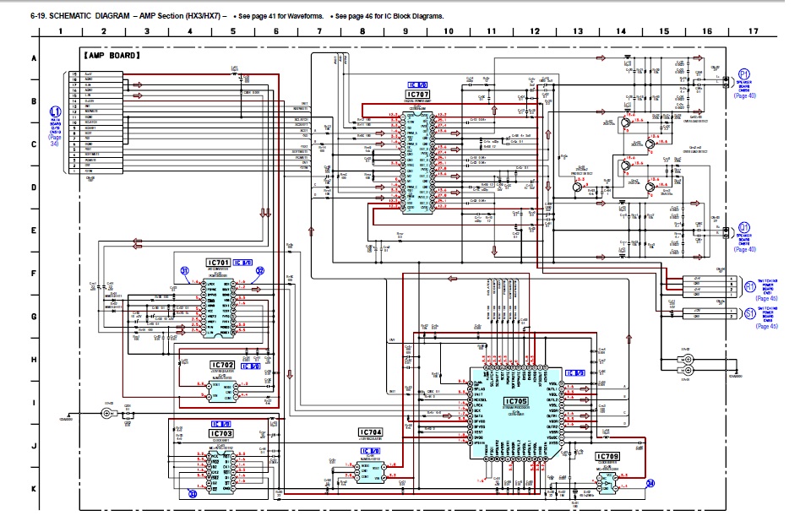Click waveform marker 32 beside IC701
Image resolution: width=811 pixels, height=532 pixels.
[x=260, y=270]
